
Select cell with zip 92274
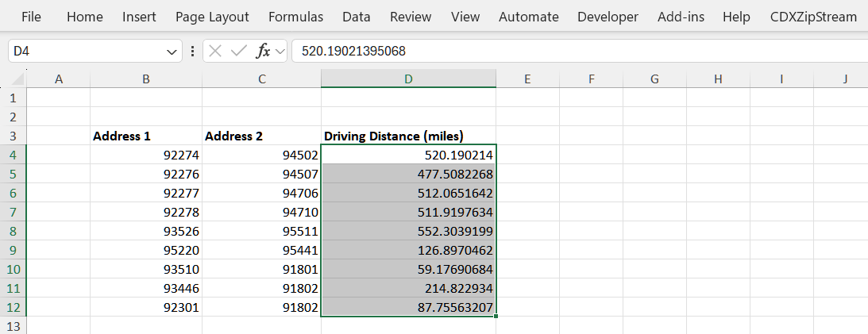tap(146, 155)
